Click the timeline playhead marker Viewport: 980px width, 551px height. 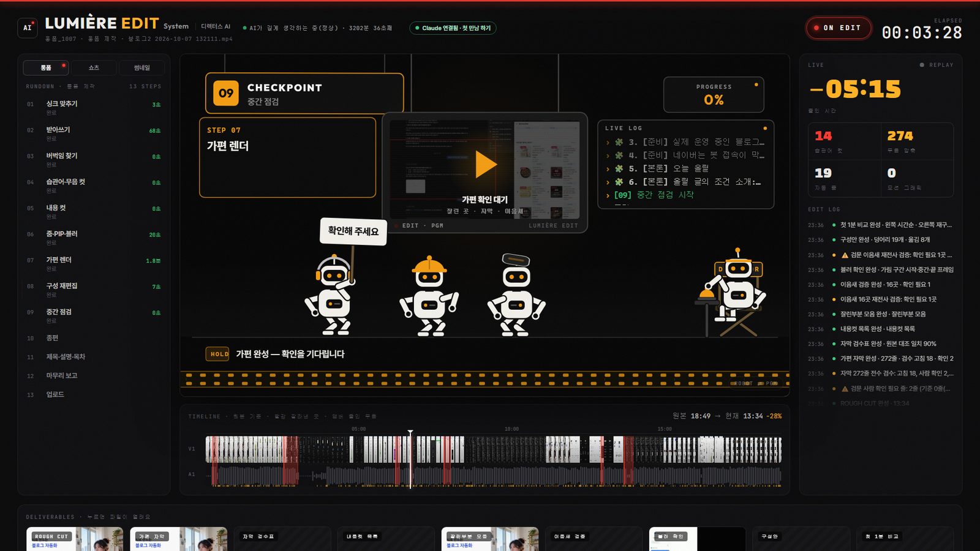410,433
